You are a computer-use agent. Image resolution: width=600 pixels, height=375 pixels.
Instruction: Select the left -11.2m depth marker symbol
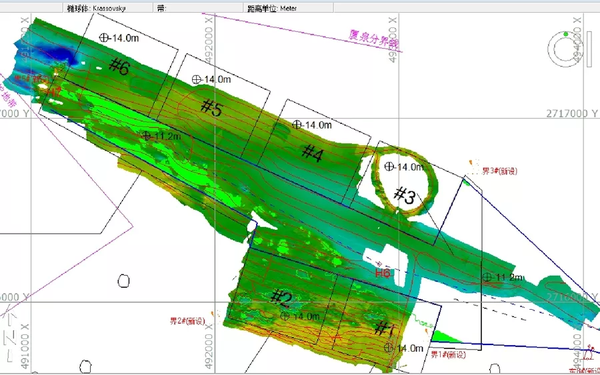[x=147, y=135]
